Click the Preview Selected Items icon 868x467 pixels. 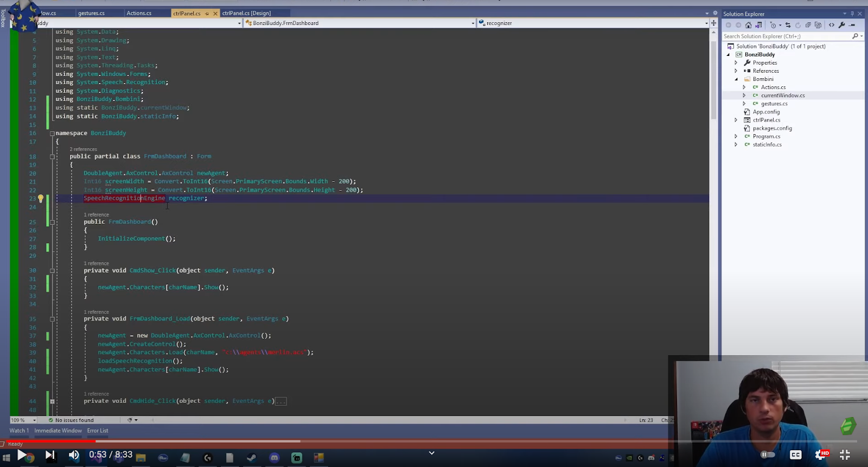(852, 25)
